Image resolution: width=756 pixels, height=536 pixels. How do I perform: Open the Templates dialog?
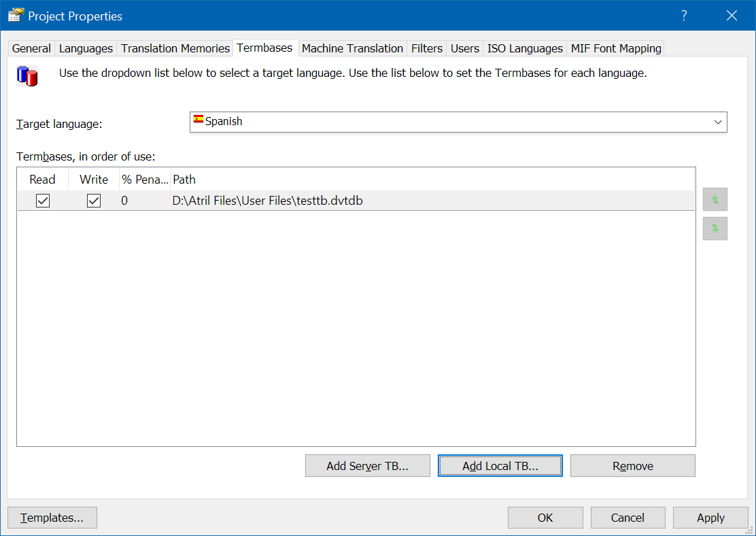pos(52,518)
